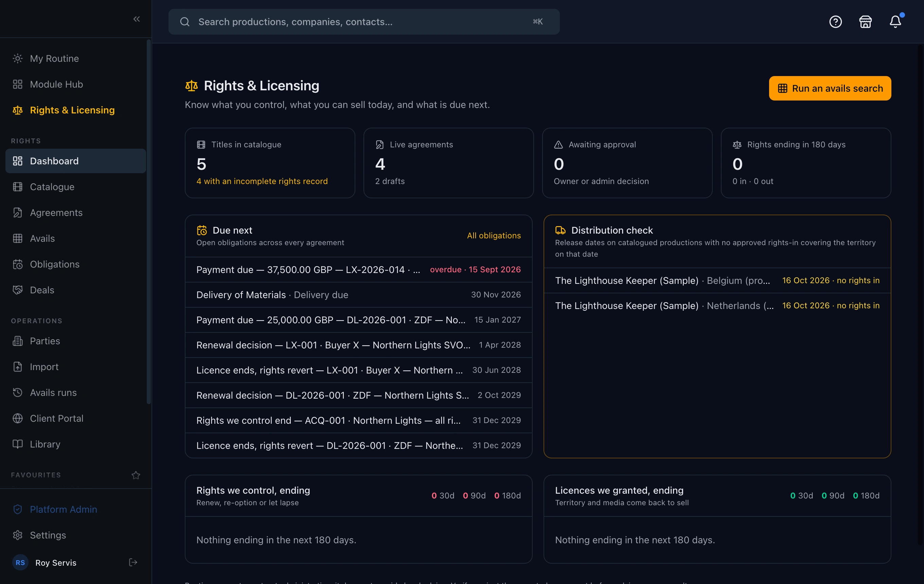Open the All obligations link
Image resolution: width=924 pixels, height=584 pixels.
[494, 235]
